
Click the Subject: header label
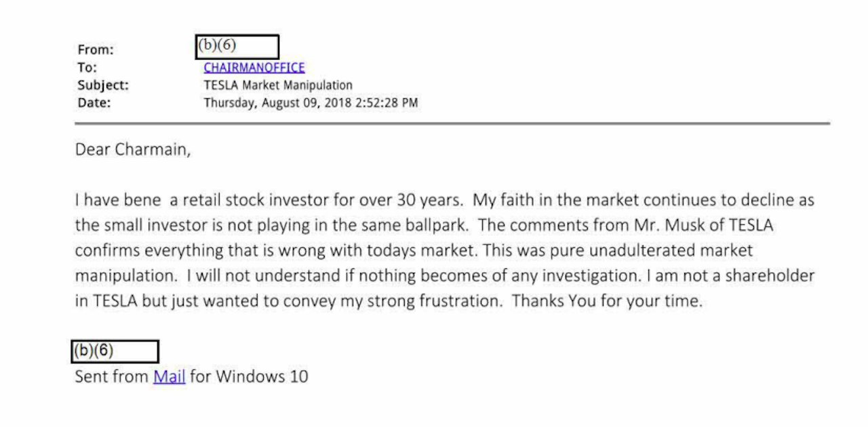click(x=102, y=85)
